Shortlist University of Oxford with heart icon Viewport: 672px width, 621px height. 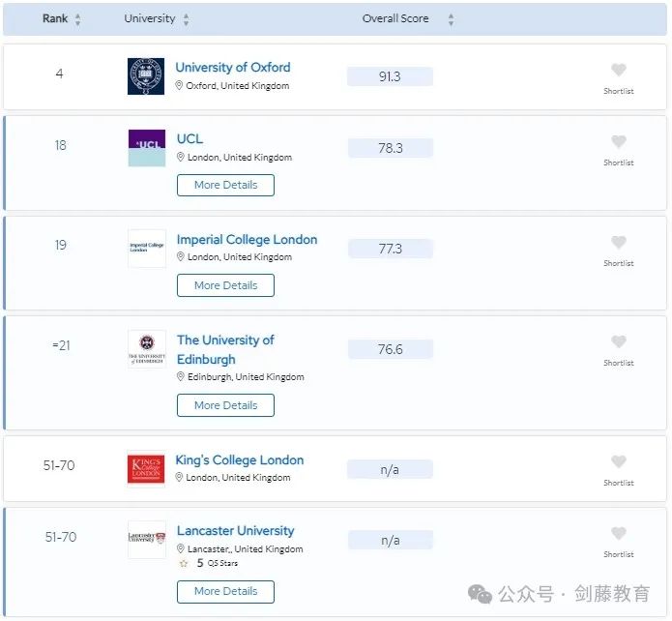619,70
